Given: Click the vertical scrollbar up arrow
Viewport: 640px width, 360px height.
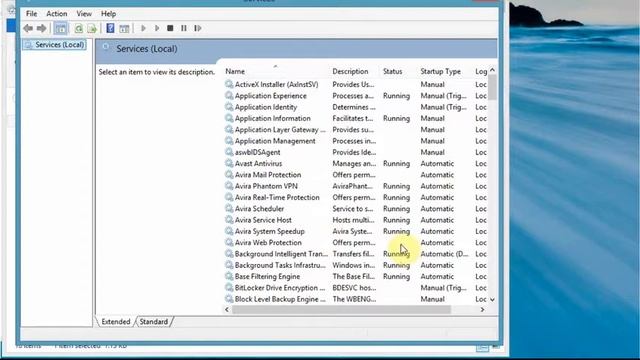Looking at the screenshot, I should (x=492, y=70).
